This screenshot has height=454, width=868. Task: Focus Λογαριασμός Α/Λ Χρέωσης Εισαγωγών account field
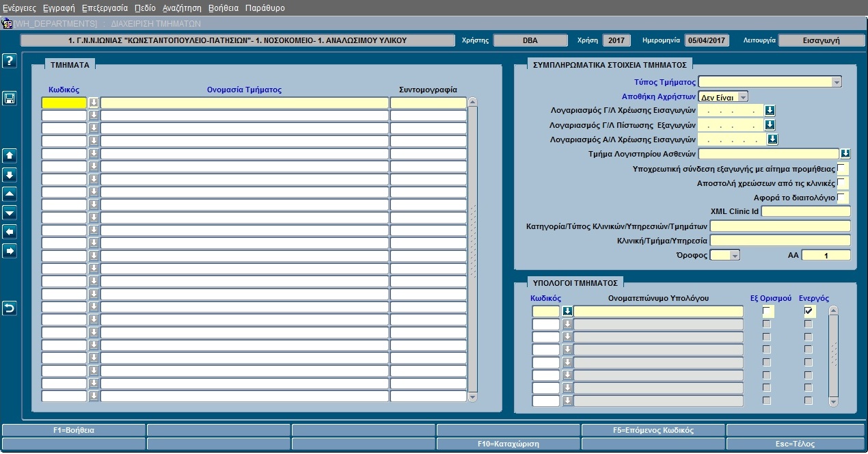[x=732, y=139]
